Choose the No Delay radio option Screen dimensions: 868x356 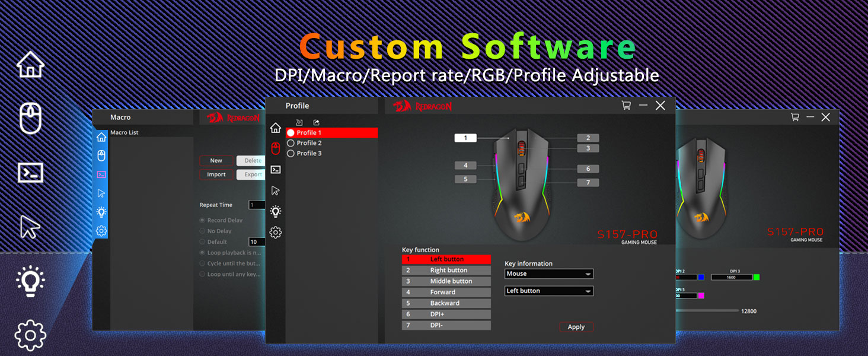coord(203,231)
